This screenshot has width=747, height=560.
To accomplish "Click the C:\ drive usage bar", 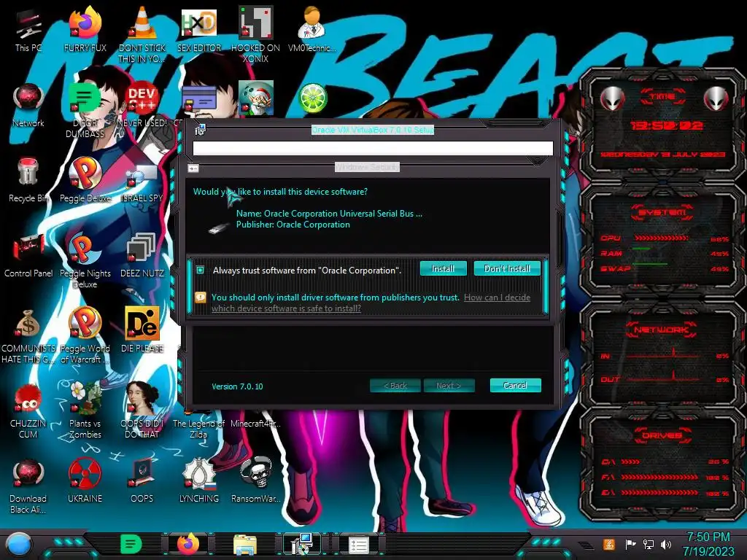I will (630, 462).
